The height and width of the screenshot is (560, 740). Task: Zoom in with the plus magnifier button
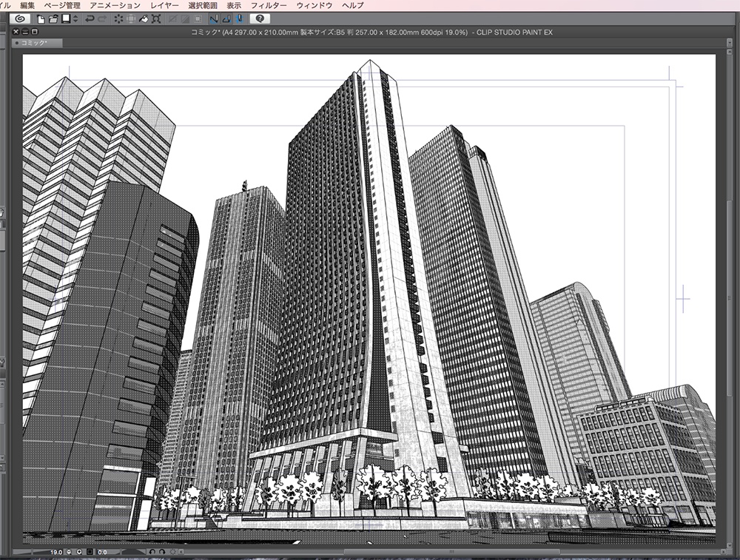click(79, 550)
